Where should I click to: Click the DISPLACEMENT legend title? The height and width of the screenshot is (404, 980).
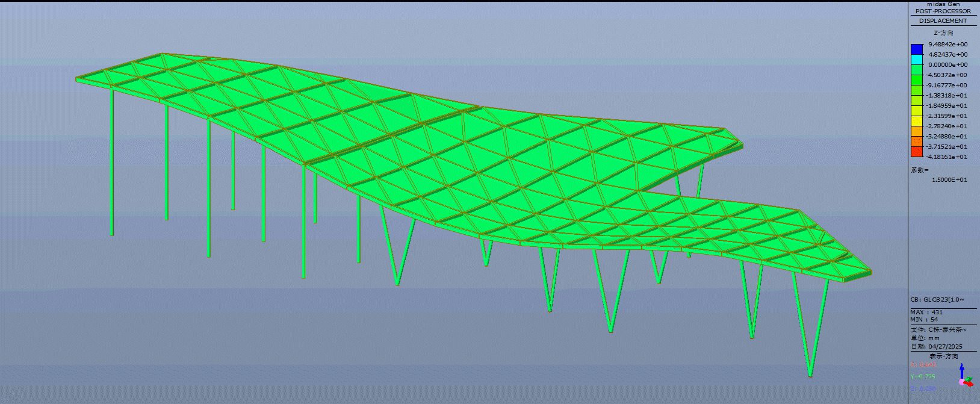click(x=943, y=21)
